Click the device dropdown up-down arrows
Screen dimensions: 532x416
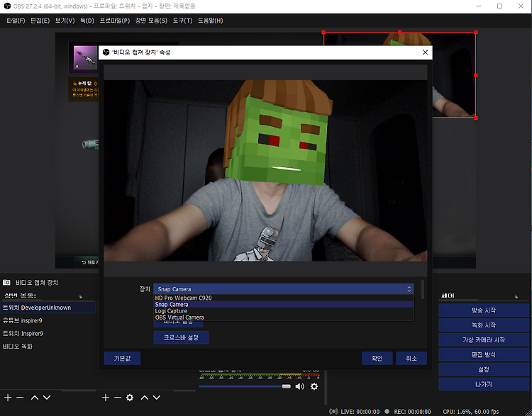(x=409, y=289)
